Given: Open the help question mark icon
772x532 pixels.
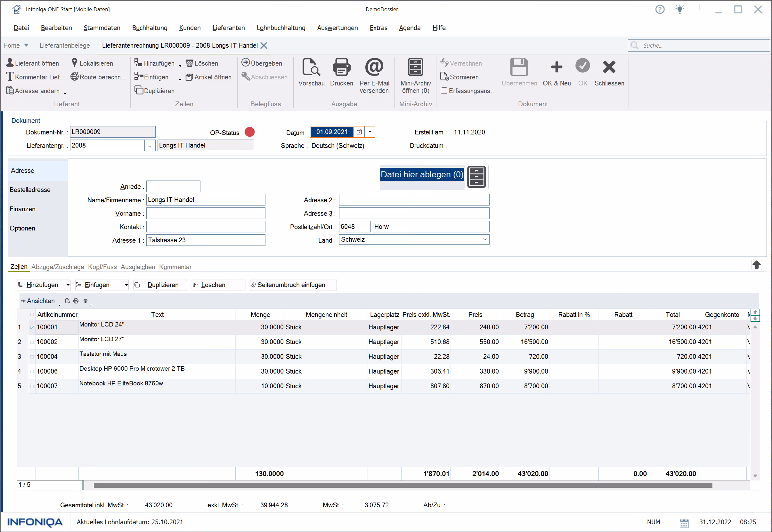Looking at the screenshot, I should [x=660, y=9].
